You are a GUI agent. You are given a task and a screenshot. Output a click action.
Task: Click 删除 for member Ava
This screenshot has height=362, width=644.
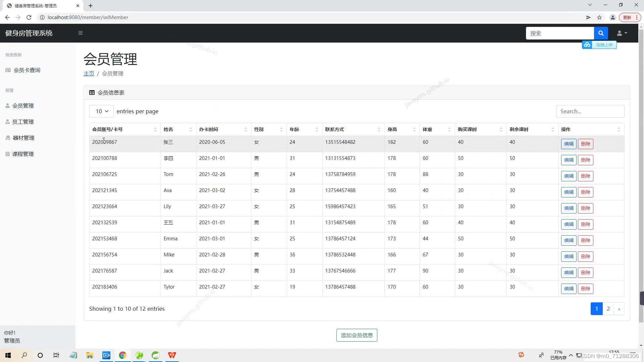[585, 192]
